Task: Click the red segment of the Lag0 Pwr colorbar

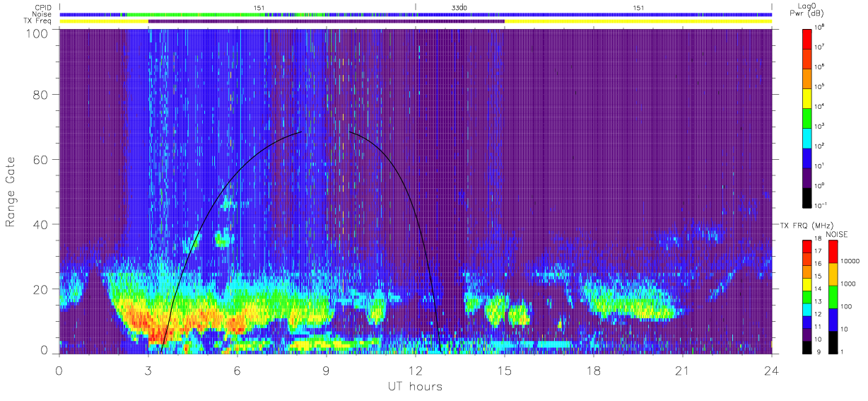Action: [808, 39]
